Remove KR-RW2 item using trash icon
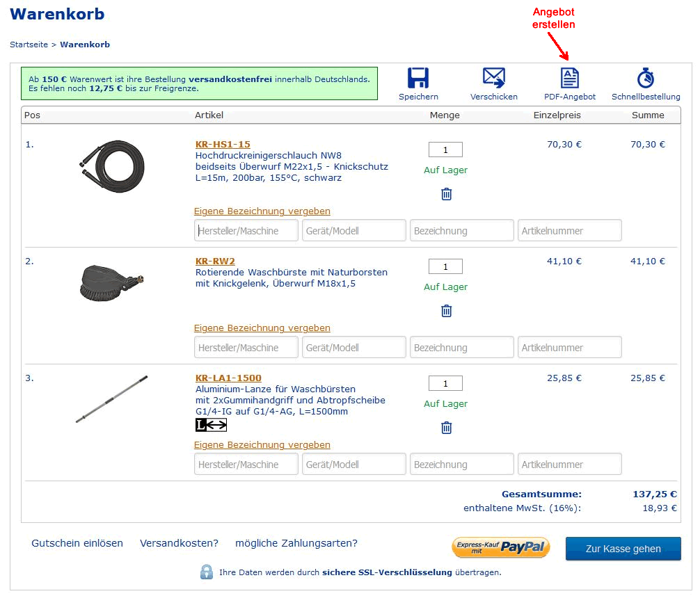Screen dimensions: 700x596 447,311
